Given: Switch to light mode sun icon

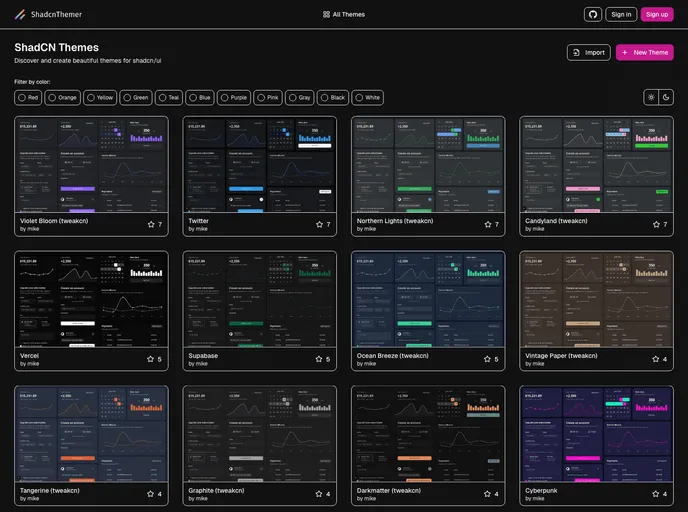Looking at the screenshot, I should point(651,97).
